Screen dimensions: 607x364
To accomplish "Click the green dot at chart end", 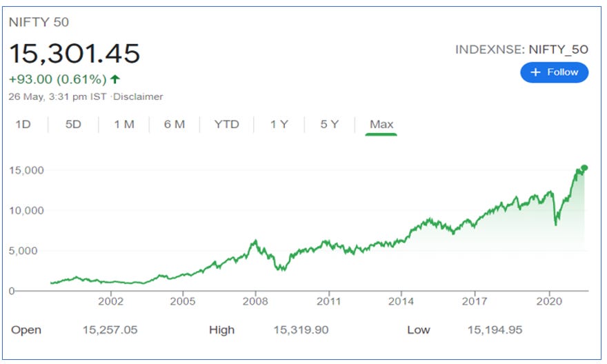I will click(584, 168).
